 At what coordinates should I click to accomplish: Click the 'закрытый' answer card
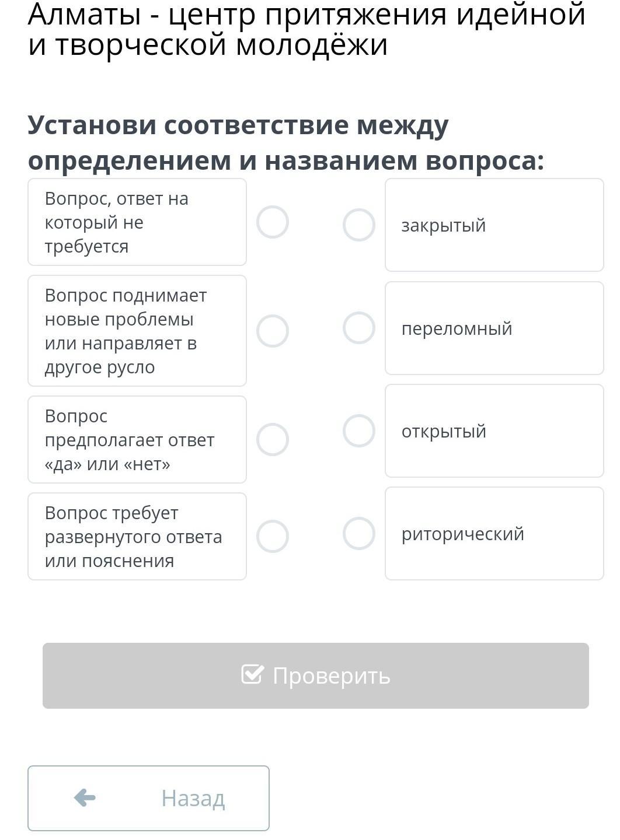(494, 225)
